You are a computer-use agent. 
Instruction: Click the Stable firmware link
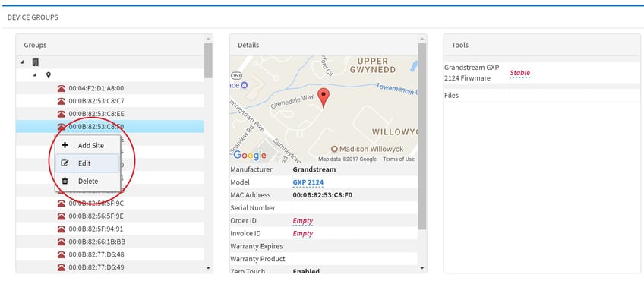pyautogui.click(x=520, y=73)
